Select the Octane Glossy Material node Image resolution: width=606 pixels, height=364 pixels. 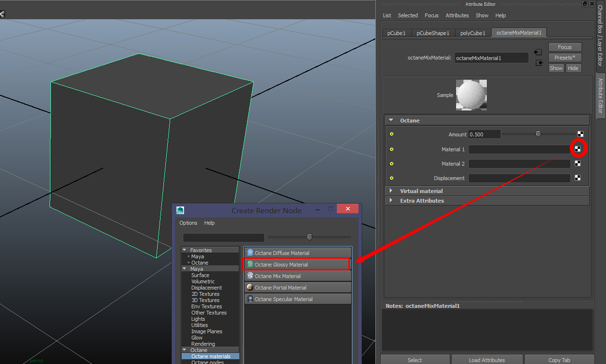pyautogui.click(x=297, y=264)
